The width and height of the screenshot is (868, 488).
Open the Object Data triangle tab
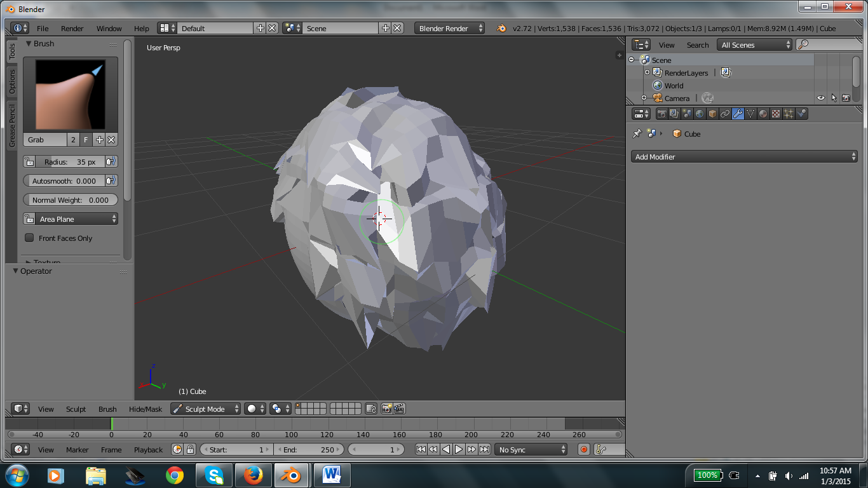coord(750,114)
